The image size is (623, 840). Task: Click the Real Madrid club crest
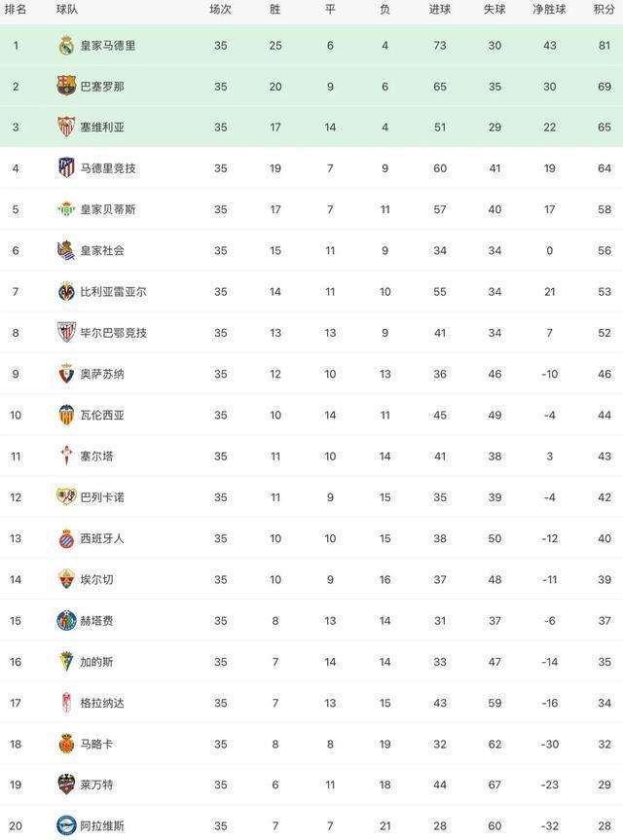tap(66, 46)
